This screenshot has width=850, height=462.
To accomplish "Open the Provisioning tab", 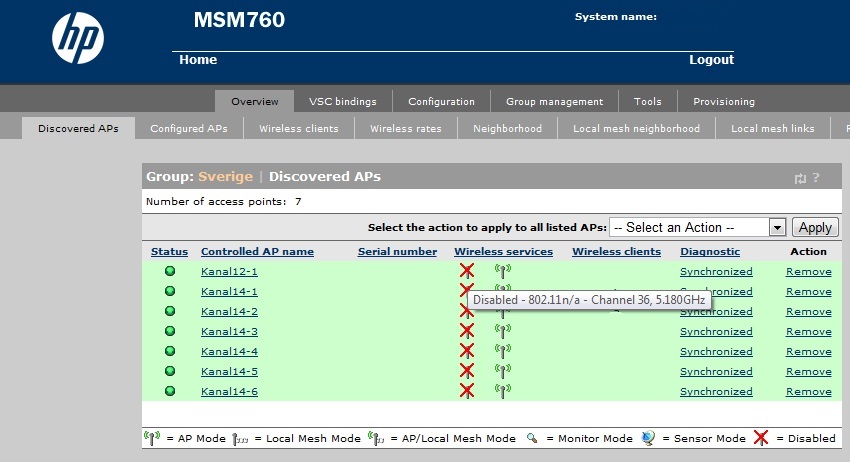I will tap(724, 101).
